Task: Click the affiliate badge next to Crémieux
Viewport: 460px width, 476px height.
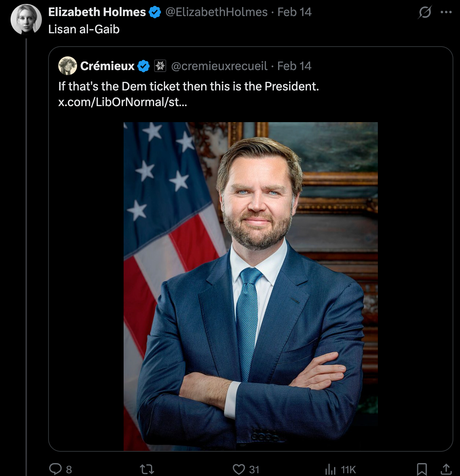Action: click(x=160, y=66)
